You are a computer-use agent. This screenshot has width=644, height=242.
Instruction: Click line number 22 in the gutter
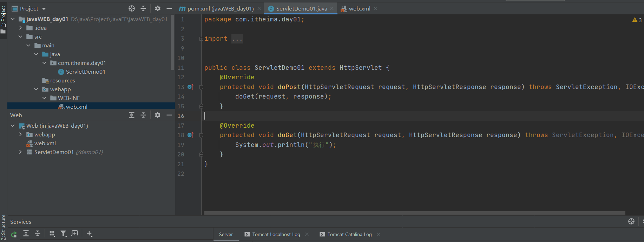pos(181,174)
